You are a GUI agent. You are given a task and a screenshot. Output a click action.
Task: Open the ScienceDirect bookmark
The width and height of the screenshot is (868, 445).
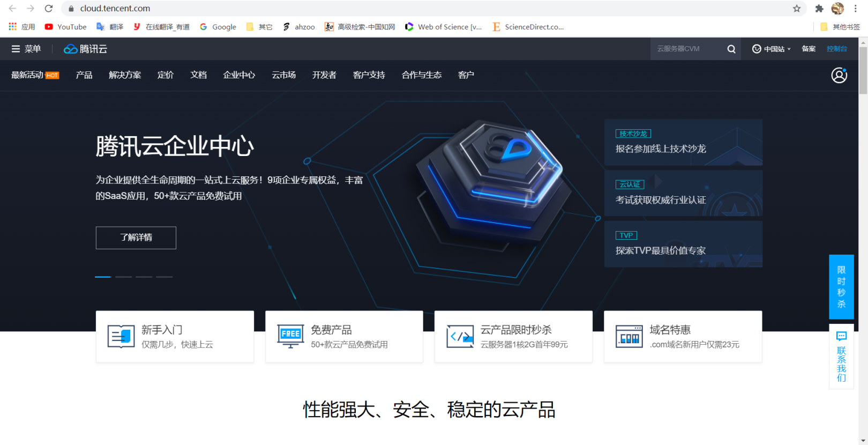(x=528, y=27)
